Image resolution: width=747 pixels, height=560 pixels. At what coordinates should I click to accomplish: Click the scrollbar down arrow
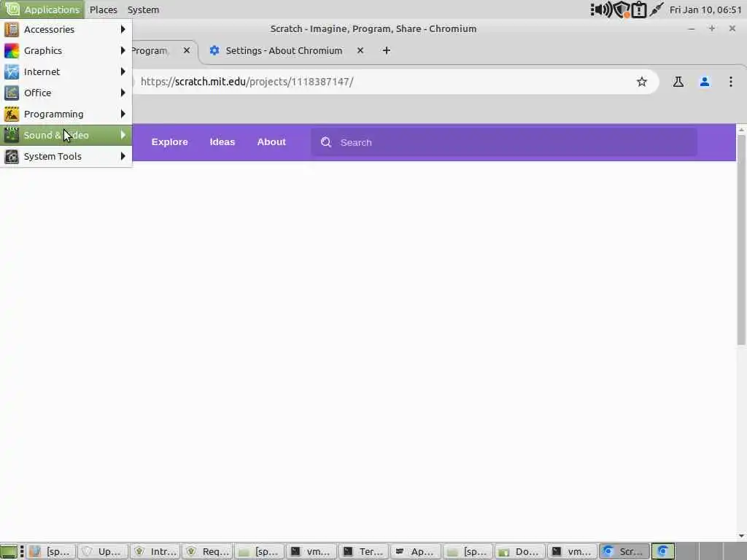pyautogui.click(x=741, y=536)
